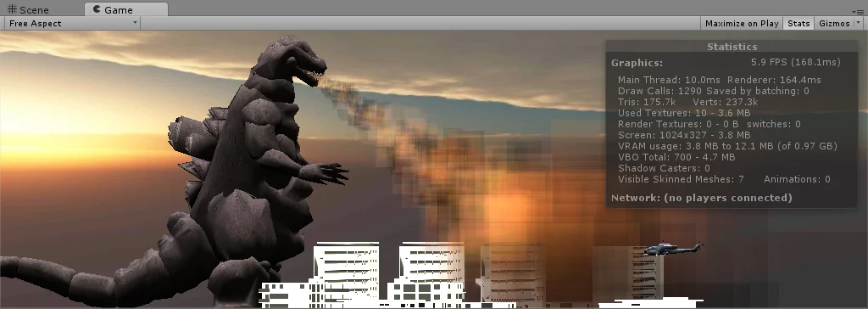Click the 'Tris: 175.7k' stat
The image size is (868, 309).
[x=647, y=102]
